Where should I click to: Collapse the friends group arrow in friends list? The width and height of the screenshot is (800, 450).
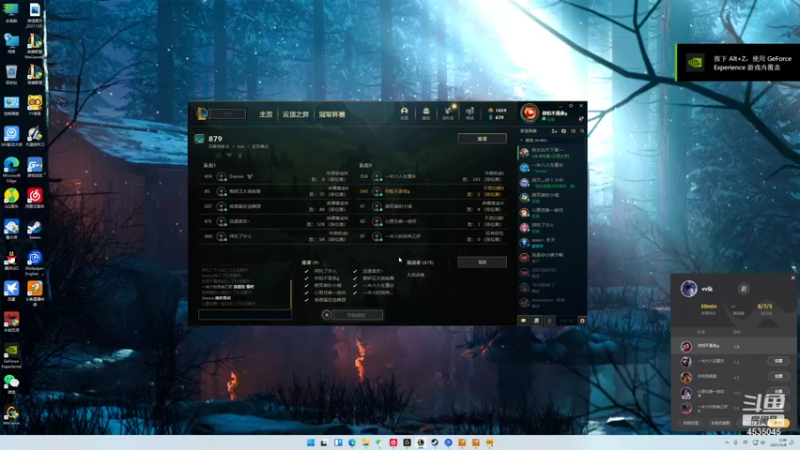pos(521,140)
